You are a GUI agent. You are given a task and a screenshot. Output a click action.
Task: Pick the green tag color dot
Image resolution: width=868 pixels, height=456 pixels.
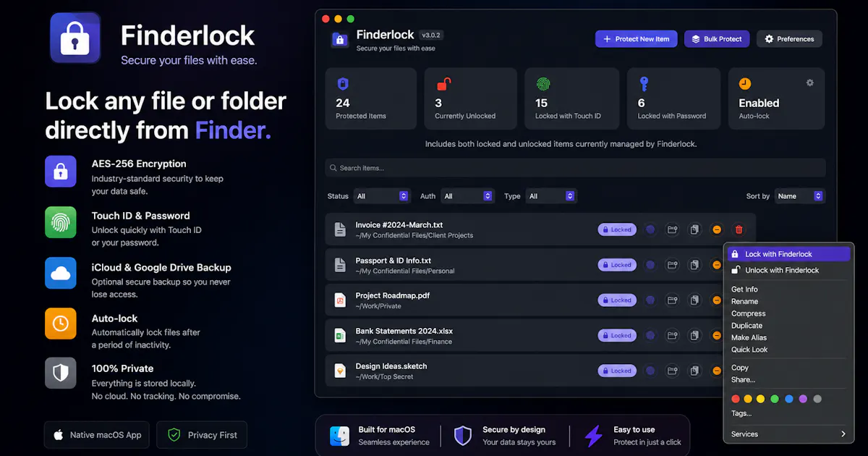tap(775, 399)
